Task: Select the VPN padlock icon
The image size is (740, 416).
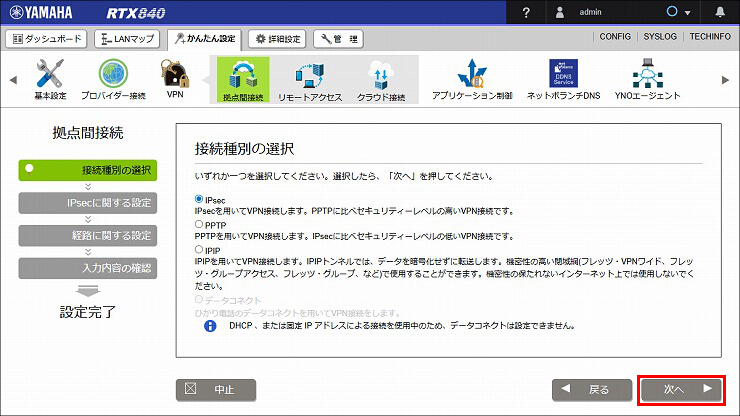Action: coord(175,78)
